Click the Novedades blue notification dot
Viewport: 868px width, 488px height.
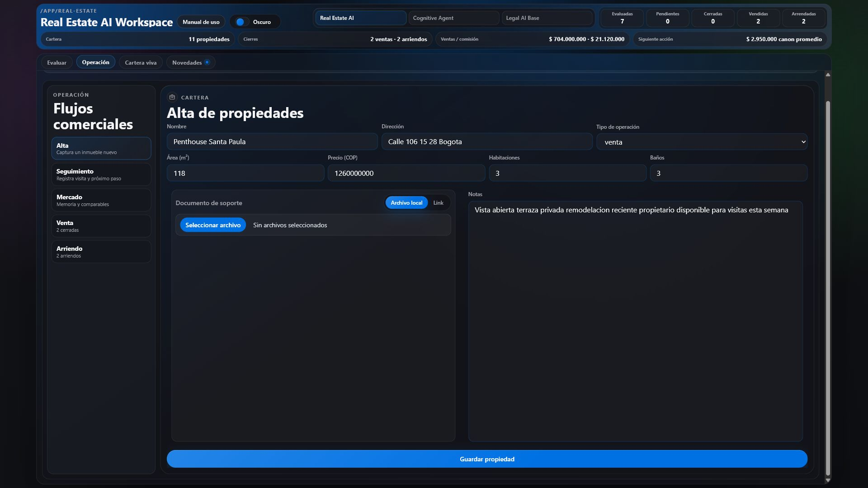207,62
